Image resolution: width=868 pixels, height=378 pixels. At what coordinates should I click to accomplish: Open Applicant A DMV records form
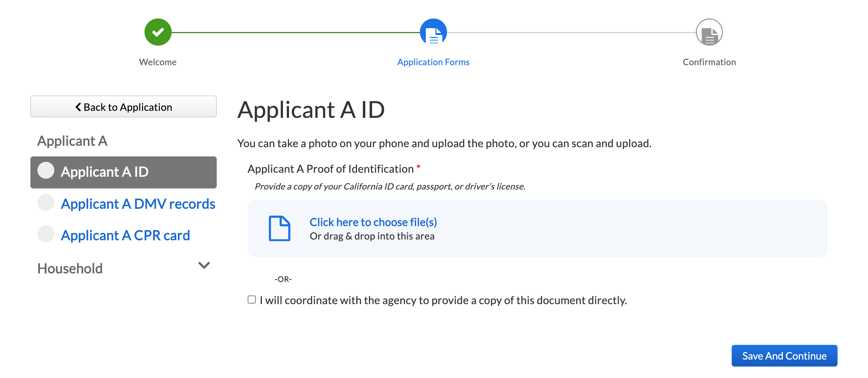tap(138, 204)
